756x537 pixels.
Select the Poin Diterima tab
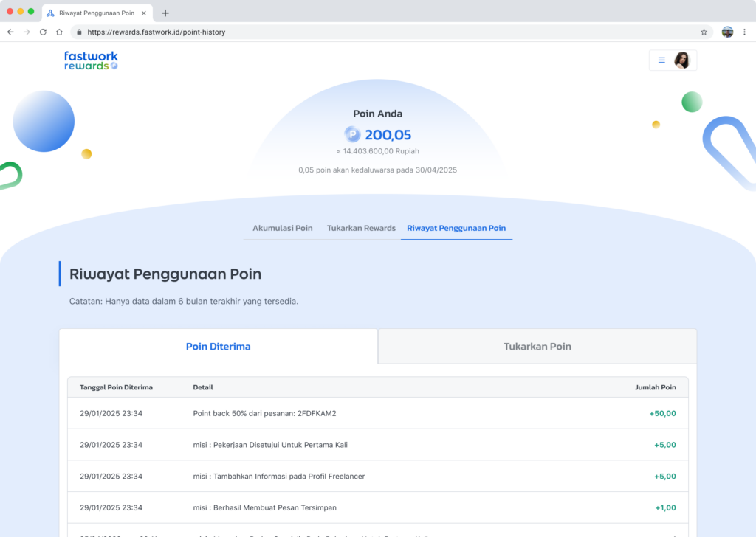point(219,346)
